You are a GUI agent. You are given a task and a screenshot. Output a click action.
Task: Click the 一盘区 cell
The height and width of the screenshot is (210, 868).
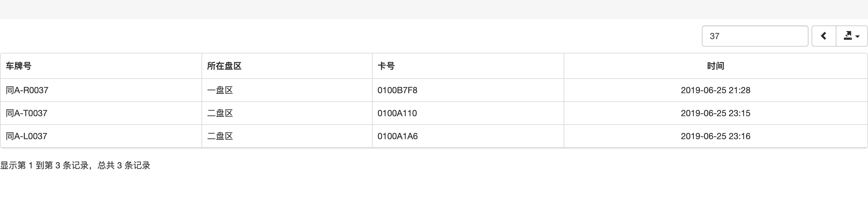(x=220, y=90)
